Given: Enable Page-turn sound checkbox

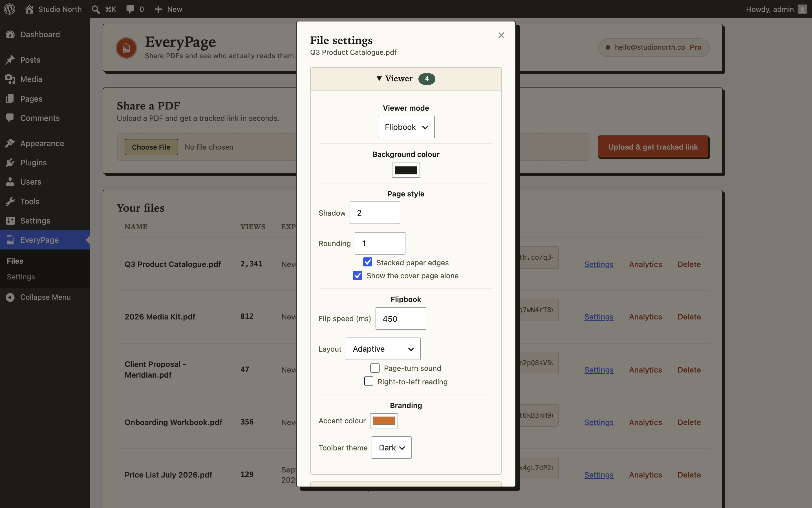Looking at the screenshot, I should coord(375,368).
